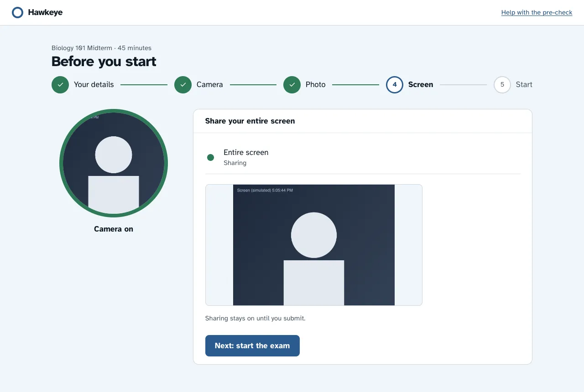This screenshot has height=392, width=584.
Task: Click the Camera step checkmark circle
Action: click(x=183, y=85)
